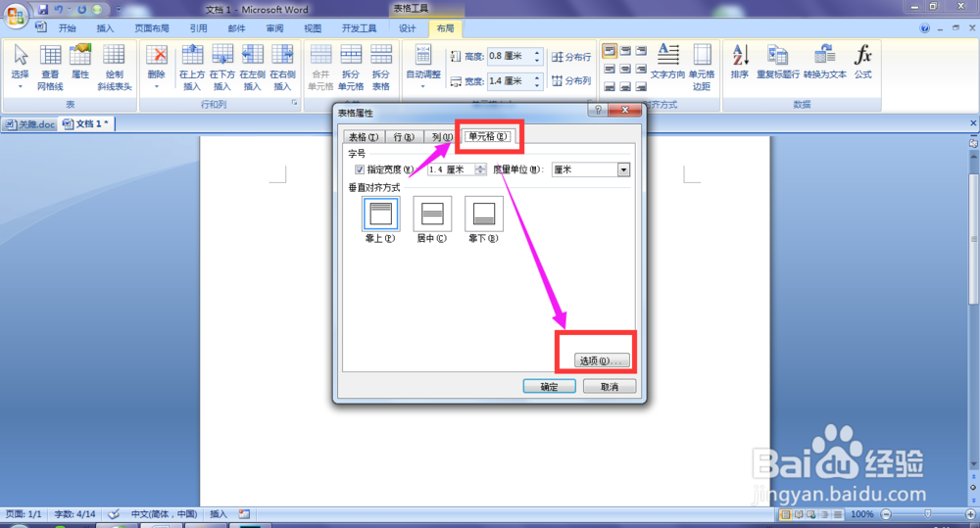
Task: Cancel dialog with 取消 button
Action: point(610,387)
